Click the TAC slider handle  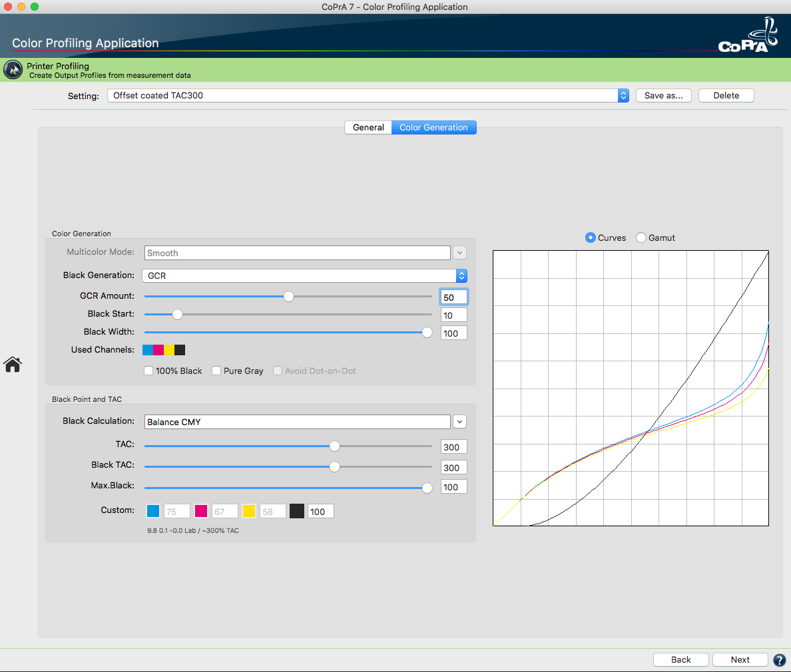[x=334, y=446]
